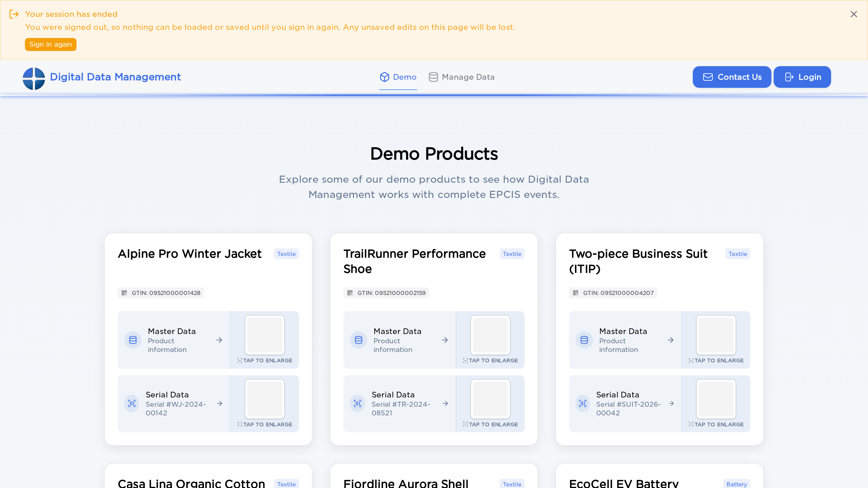Click the TrailRunner Performance Shoe title
The image size is (868, 488).
tap(415, 261)
